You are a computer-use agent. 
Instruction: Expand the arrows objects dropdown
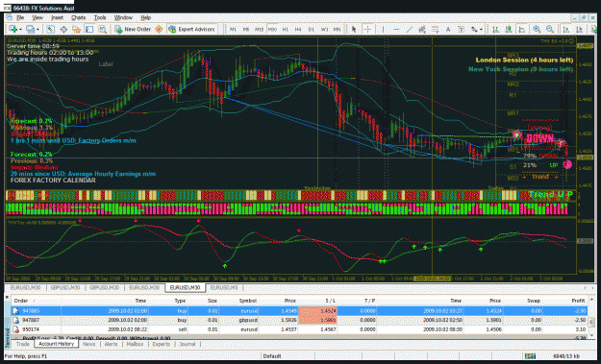(481, 29)
